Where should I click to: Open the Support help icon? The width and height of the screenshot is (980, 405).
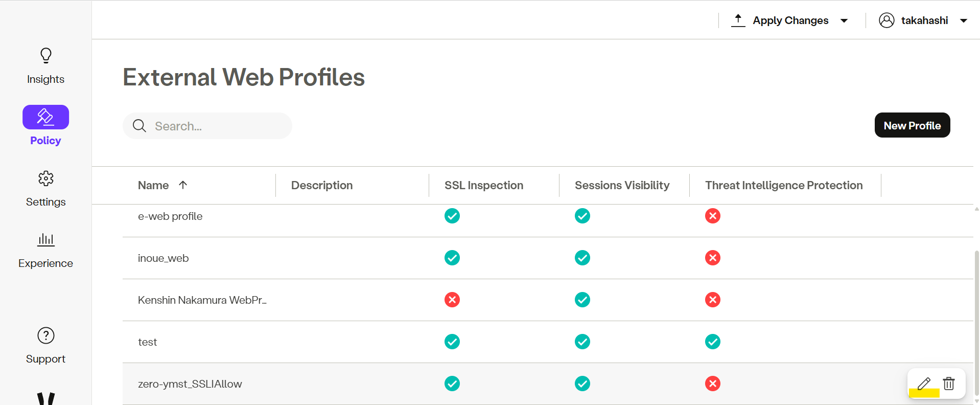[45, 335]
